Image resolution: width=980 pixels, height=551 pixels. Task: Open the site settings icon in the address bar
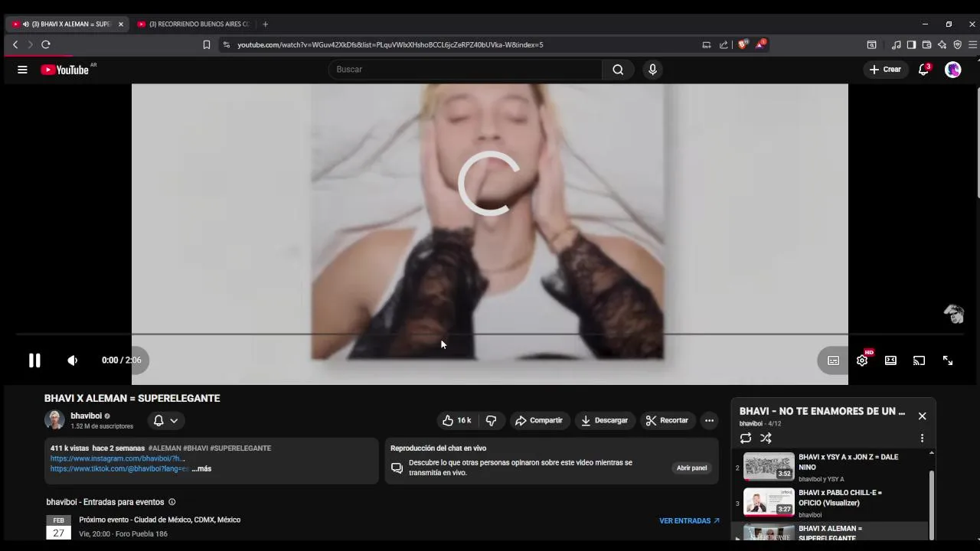pyautogui.click(x=226, y=44)
